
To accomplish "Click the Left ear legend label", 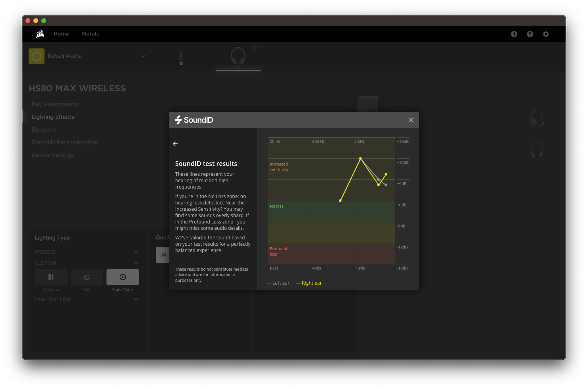I will coord(278,283).
